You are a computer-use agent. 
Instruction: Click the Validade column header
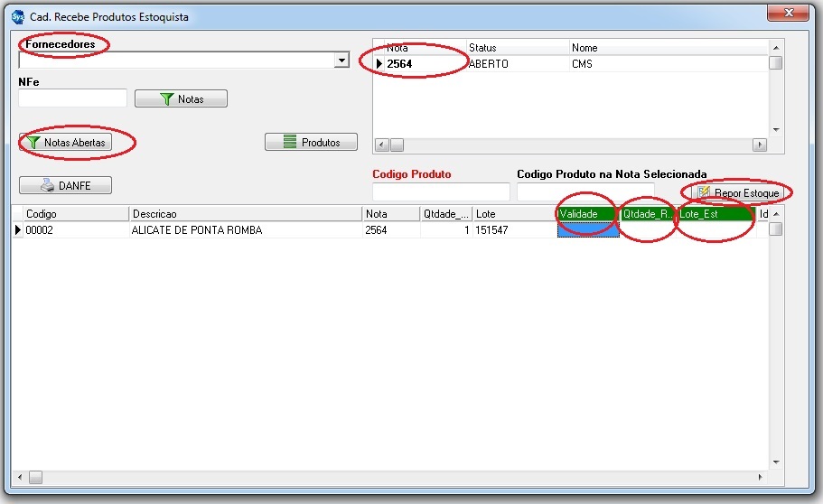click(x=587, y=214)
